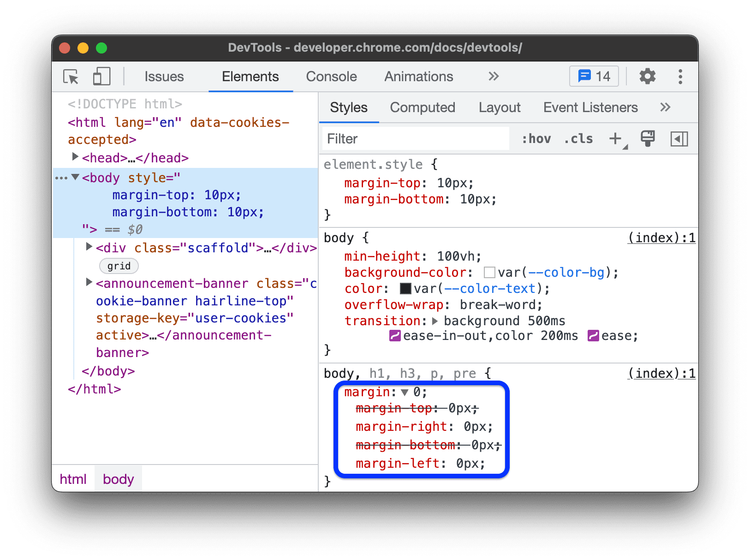The width and height of the screenshot is (750, 560).
Task: Toggle the device toolbar
Action: point(101,76)
